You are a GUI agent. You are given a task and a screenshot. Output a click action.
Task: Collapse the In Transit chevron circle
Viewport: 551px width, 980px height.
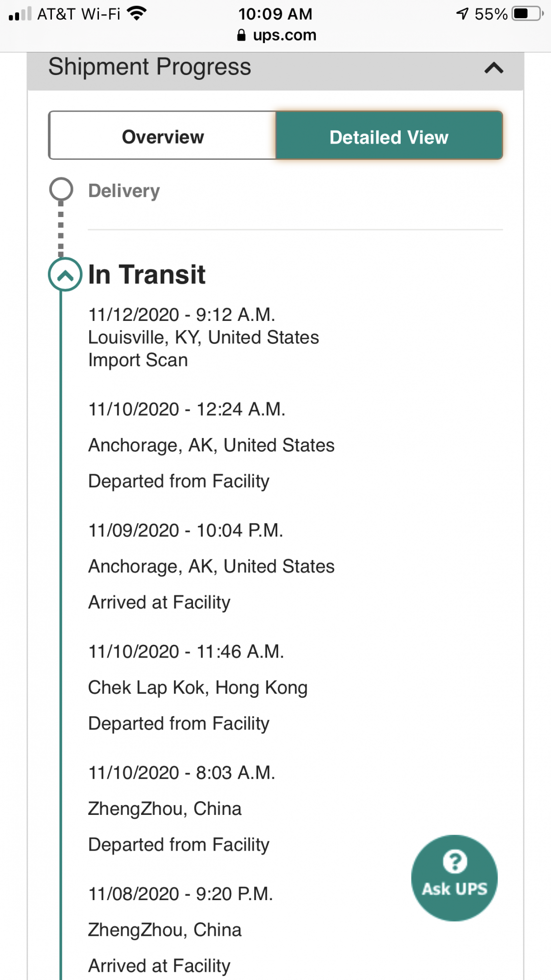coord(65,274)
